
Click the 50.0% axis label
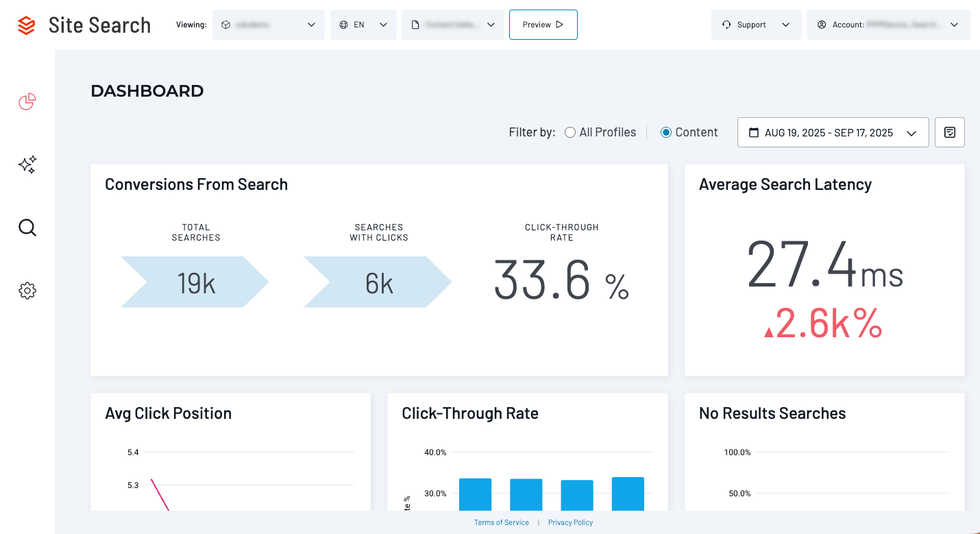(x=739, y=494)
